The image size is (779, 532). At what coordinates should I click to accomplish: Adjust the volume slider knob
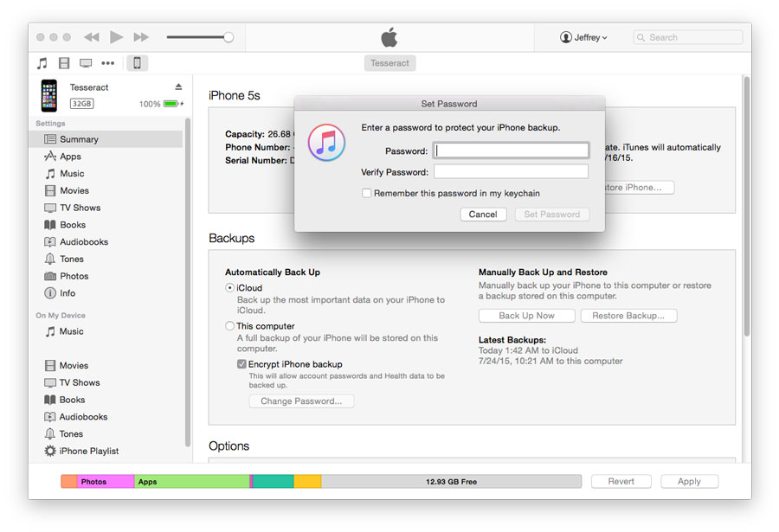[229, 37]
